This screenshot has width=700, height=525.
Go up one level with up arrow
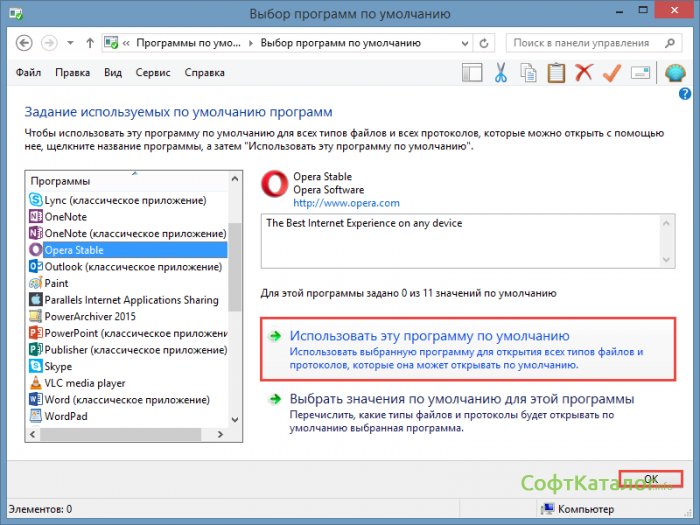(90, 43)
